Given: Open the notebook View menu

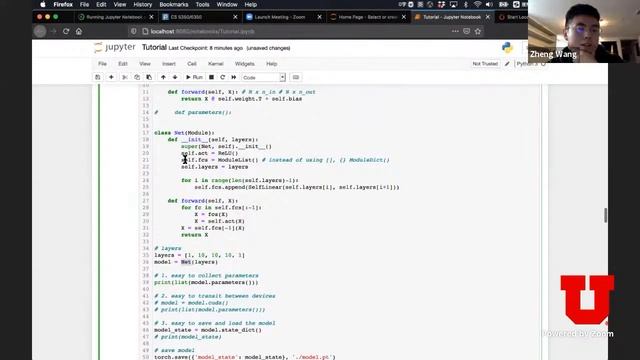Looking at the screenshot, I should (x=145, y=64).
